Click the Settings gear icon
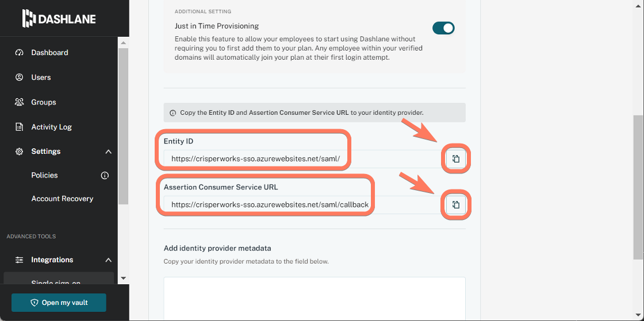The width and height of the screenshot is (644, 321). (x=19, y=151)
